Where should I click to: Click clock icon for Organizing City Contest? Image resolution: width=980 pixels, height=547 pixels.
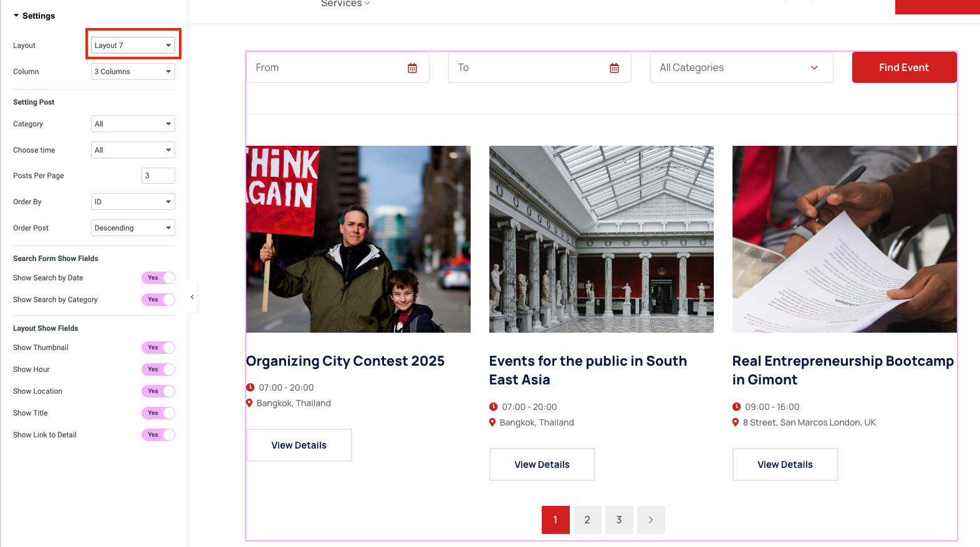pyautogui.click(x=251, y=388)
